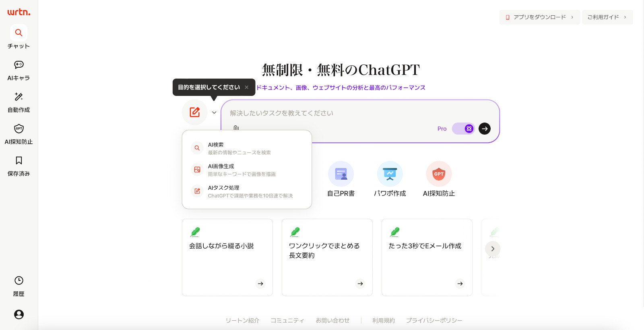Screen dimensions: 644x330
Task: Open ご利用ガイド link
Action: click(x=607, y=17)
